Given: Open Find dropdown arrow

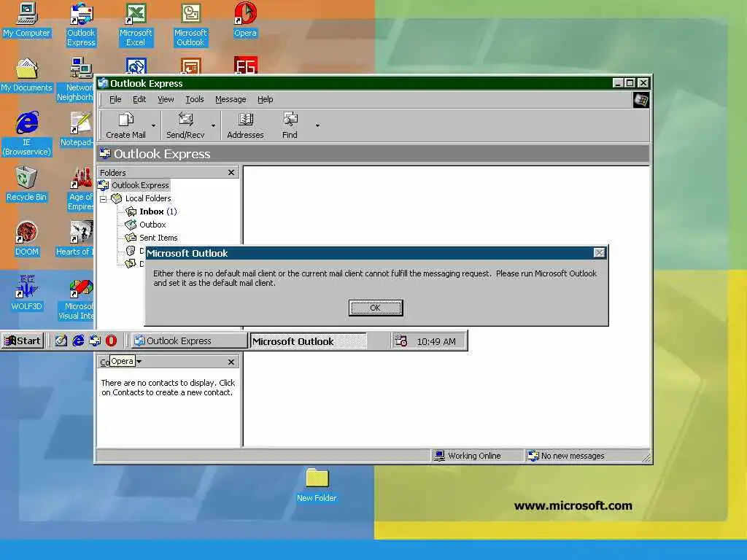Looking at the screenshot, I should click(x=317, y=125).
